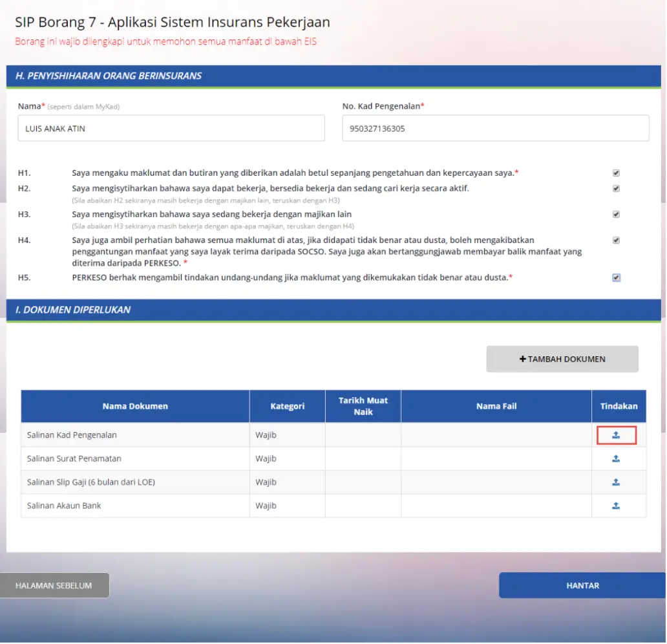Click the SIP Borang 7 page title
This screenshot has height=644, width=667.
coord(173,22)
